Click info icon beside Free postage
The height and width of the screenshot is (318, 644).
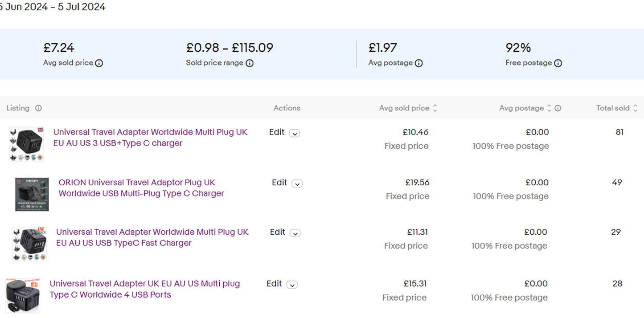tap(558, 63)
